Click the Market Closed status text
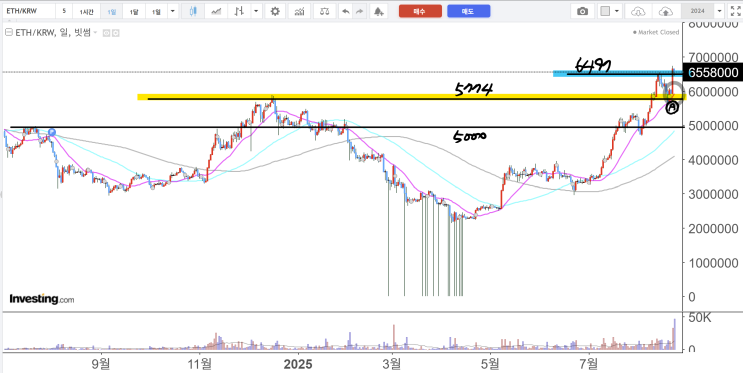Viewport: 743px width, 373px height. click(x=658, y=32)
